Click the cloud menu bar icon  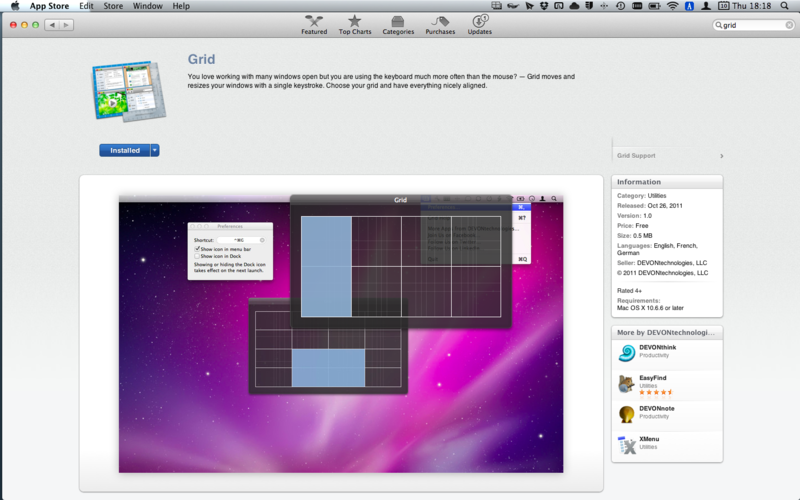(574, 6)
